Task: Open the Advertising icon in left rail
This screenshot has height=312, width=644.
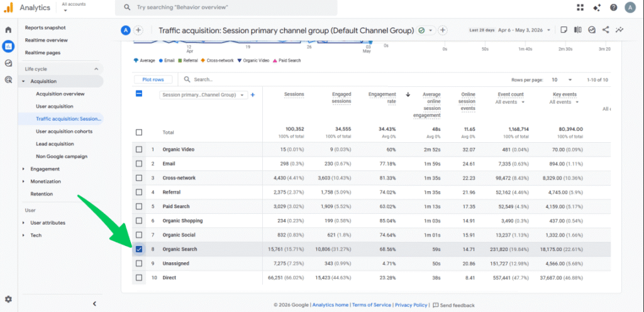Action: click(x=8, y=80)
